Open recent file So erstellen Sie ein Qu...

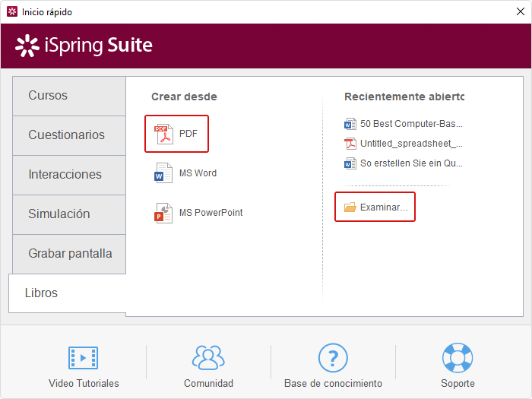pos(411,163)
